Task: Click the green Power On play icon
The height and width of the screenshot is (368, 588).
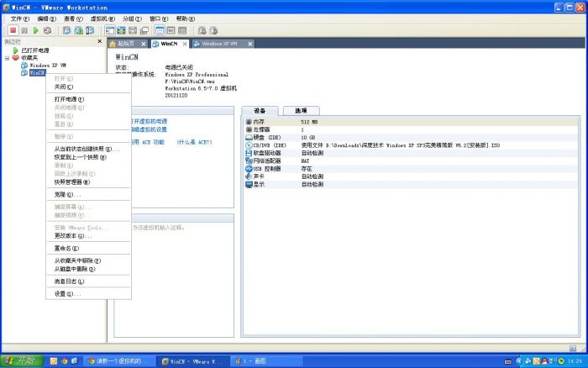Action: (36, 30)
